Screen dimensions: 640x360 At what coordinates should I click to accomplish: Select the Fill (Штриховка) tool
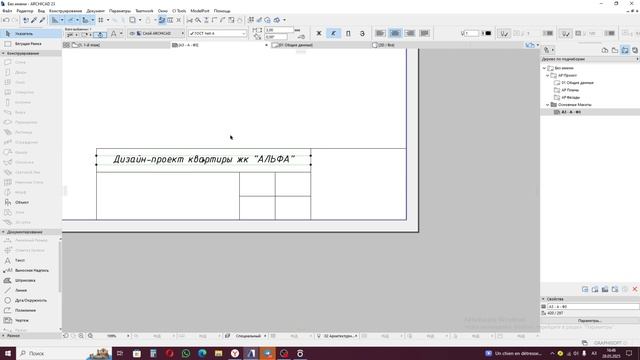click(x=29, y=280)
